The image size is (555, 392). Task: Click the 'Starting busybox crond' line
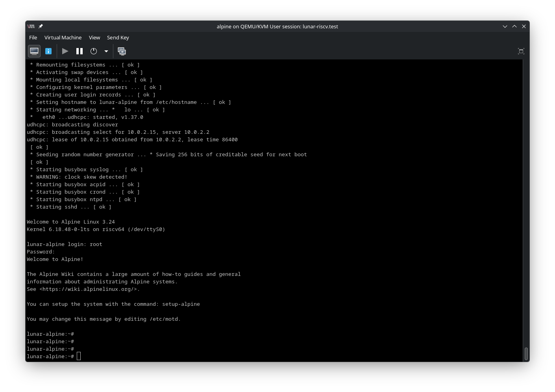[x=85, y=192]
